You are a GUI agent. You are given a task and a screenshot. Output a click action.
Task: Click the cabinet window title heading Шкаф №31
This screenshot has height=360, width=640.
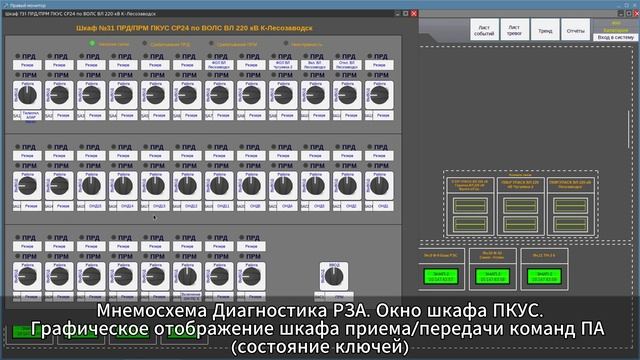[194, 28]
